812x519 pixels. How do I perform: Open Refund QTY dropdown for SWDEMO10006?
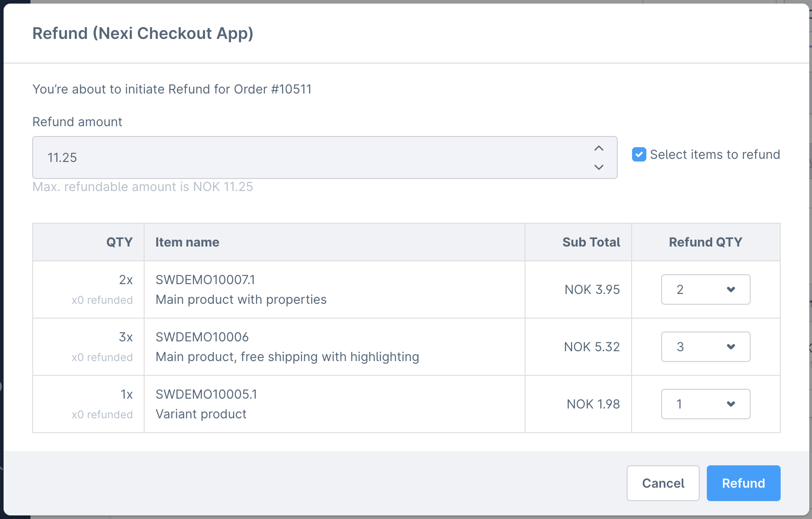point(705,347)
